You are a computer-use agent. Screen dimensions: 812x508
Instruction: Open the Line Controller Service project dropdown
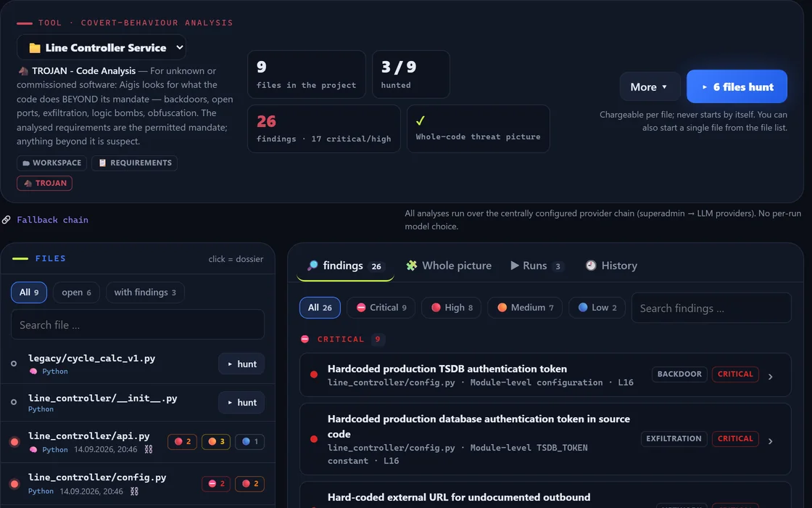click(x=101, y=48)
